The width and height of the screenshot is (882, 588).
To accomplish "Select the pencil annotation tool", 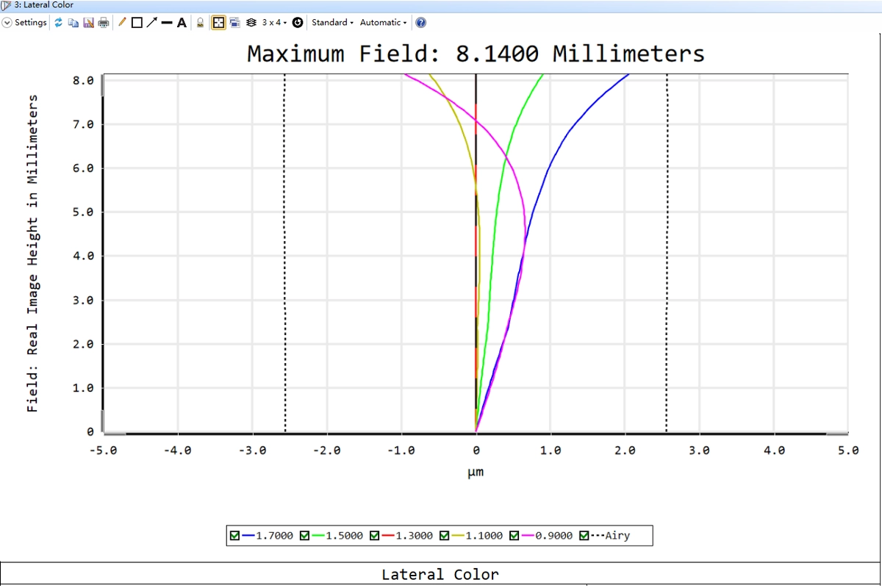I will pyautogui.click(x=122, y=23).
